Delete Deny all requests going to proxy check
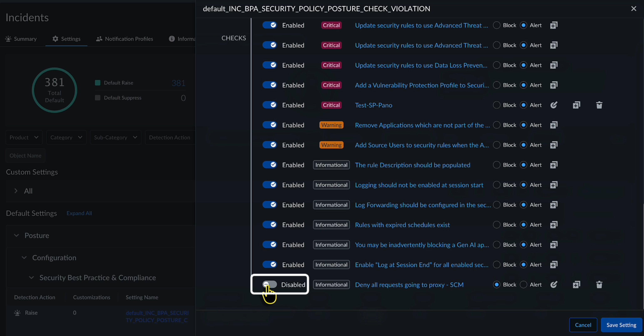Viewport: 644px width, 336px height. (599, 284)
